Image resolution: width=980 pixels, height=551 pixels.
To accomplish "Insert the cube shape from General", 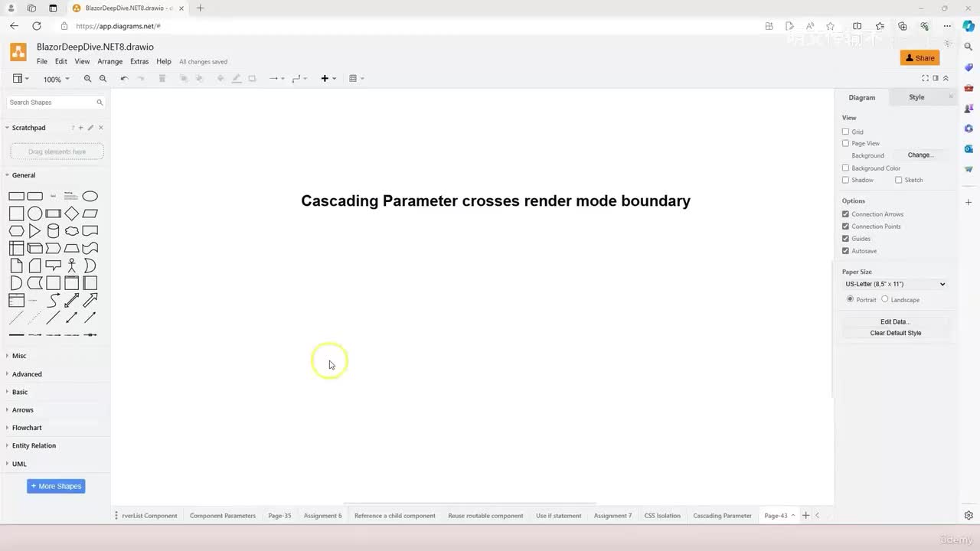I will (x=34, y=248).
